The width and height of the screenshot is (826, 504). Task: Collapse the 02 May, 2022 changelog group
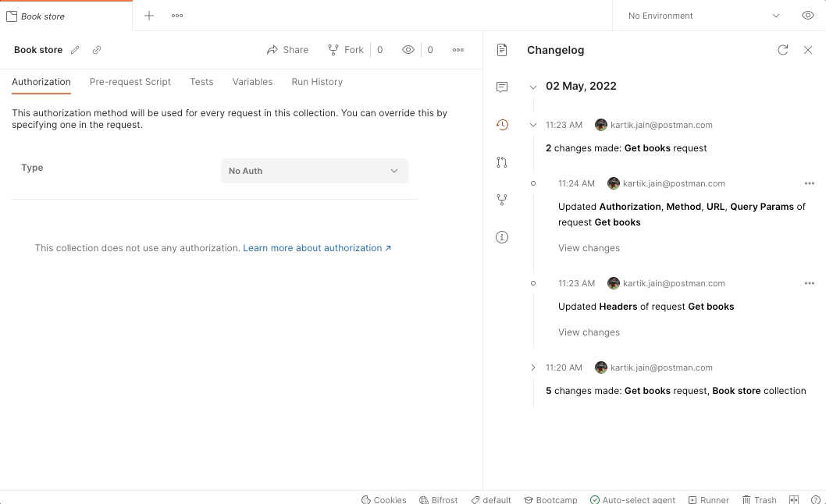(x=533, y=86)
